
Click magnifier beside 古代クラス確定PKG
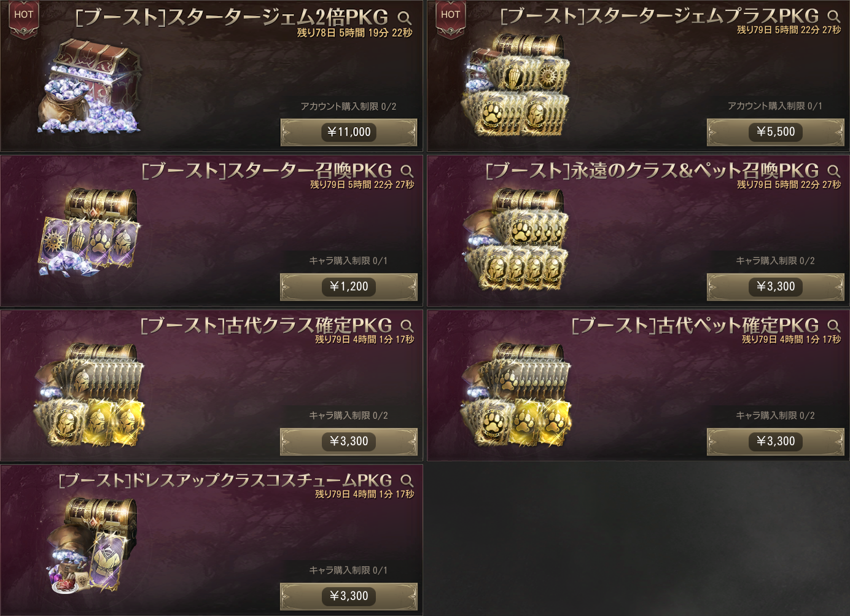pyautogui.click(x=407, y=326)
